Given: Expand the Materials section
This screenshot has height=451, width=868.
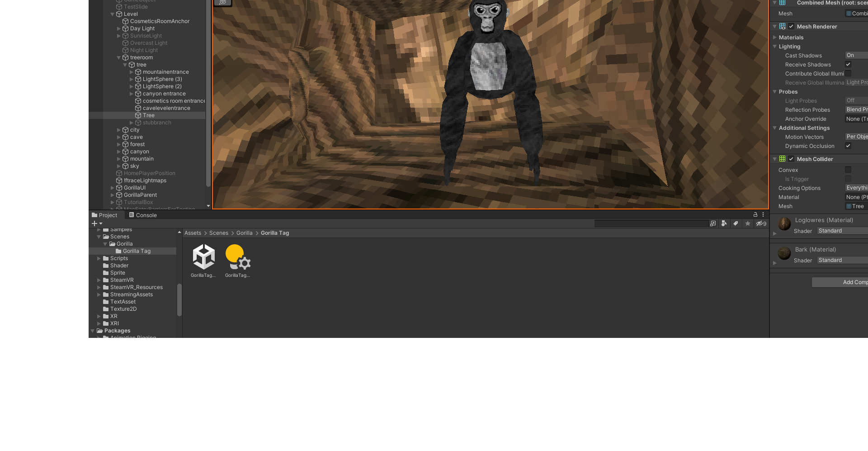Looking at the screenshot, I should [x=775, y=38].
